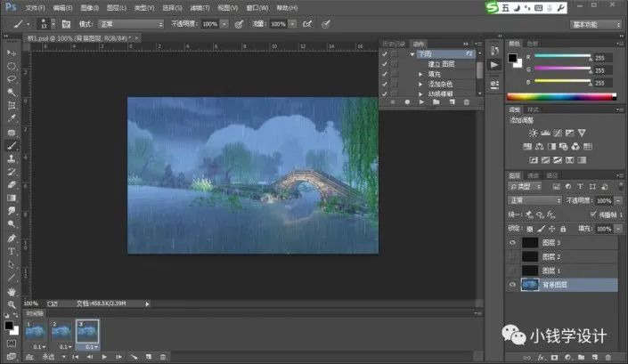The width and height of the screenshot is (628, 364).
Task: Select the Move tool in the toolbox
Action: 12,53
